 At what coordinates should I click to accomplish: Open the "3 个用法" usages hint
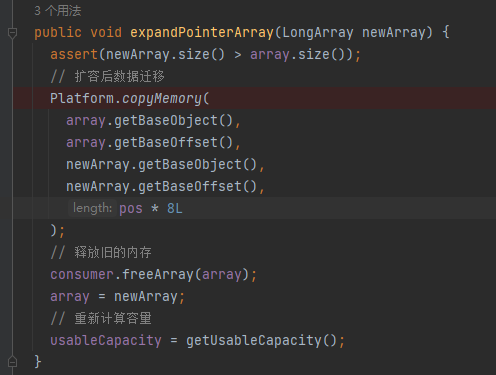58,11
